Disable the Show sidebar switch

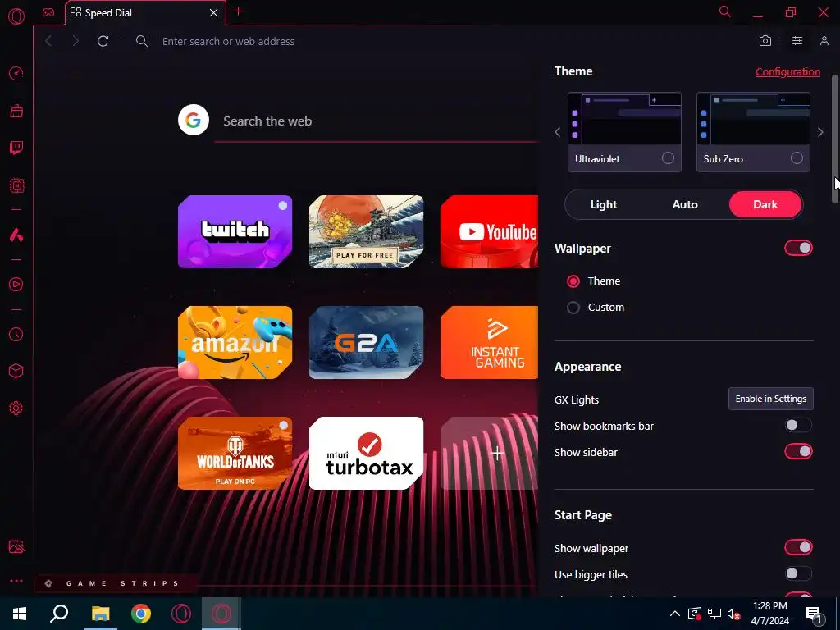(798, 452)
